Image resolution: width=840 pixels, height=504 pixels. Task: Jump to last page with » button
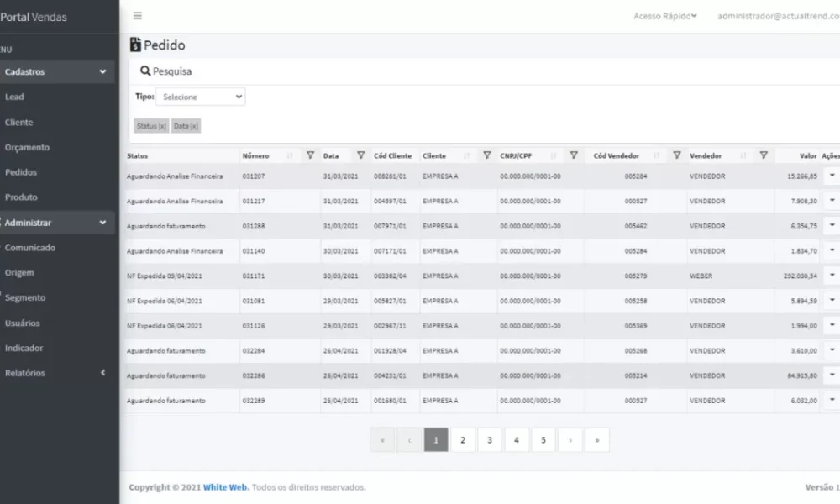596,439
